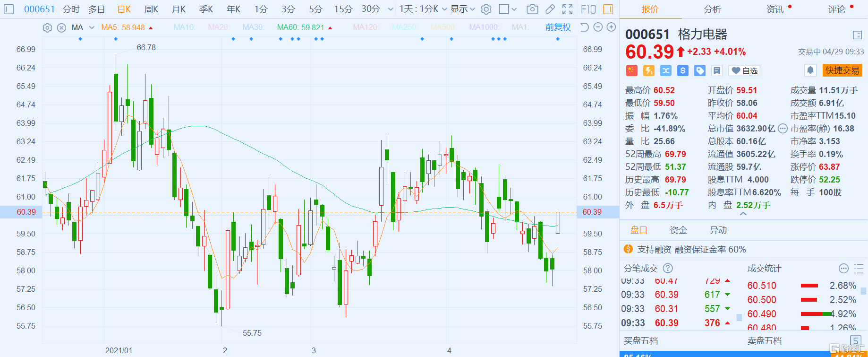
Task: Take a chart screenshot with camera icon
Action: [532, 9]
